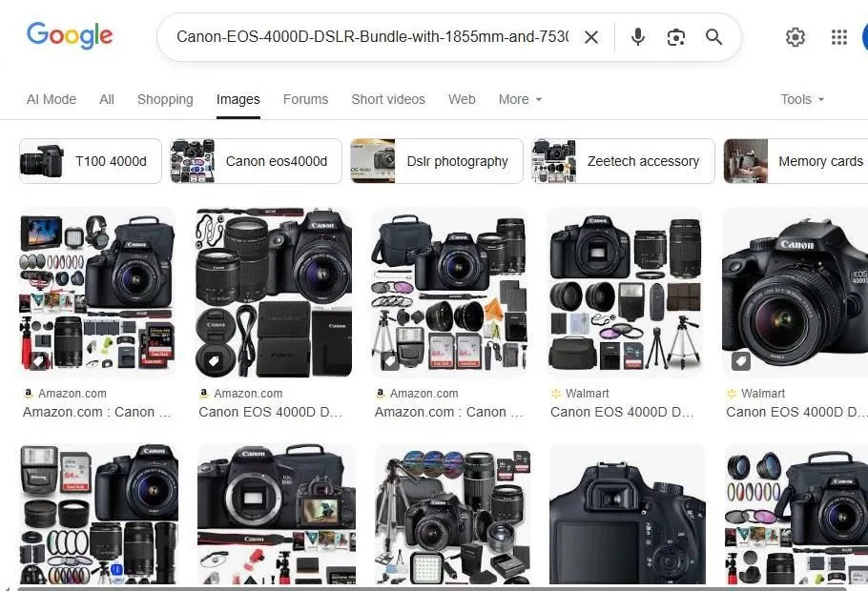Viewport: 868px width, 591px height.
Task: Open 'Canon EOS 4000D D...' title under first Walmart image
Action: click(622, 412)
